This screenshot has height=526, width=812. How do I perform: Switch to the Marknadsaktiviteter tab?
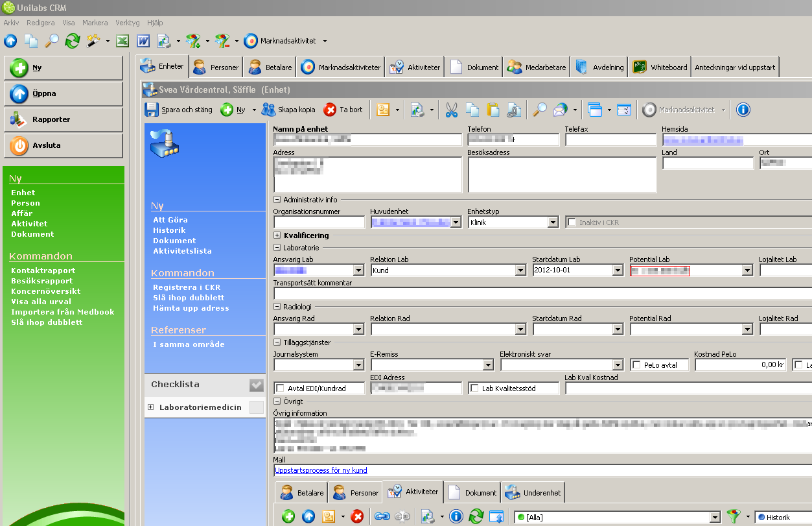[x=341, y=67]
